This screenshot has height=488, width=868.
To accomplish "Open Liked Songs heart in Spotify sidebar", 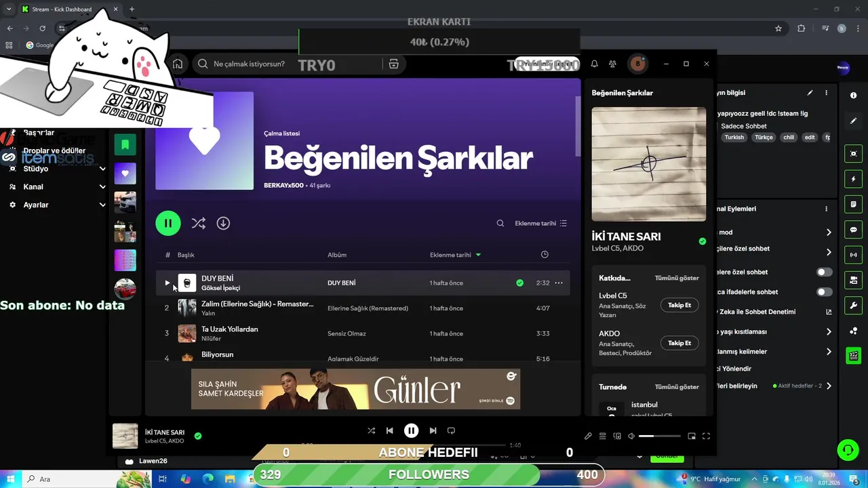I will point(125,174).
